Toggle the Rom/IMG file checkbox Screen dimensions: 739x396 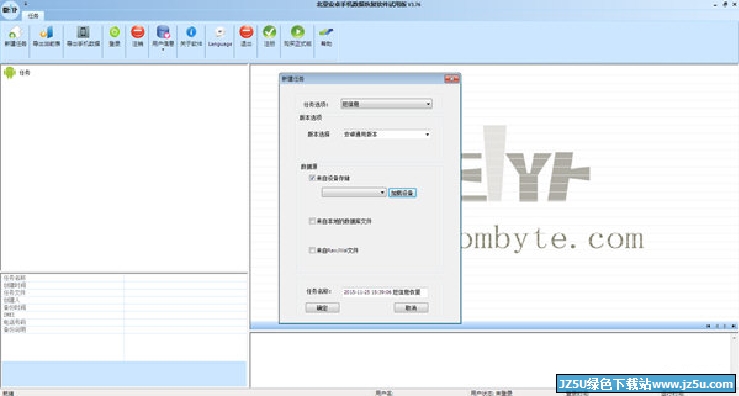(312, 250)
